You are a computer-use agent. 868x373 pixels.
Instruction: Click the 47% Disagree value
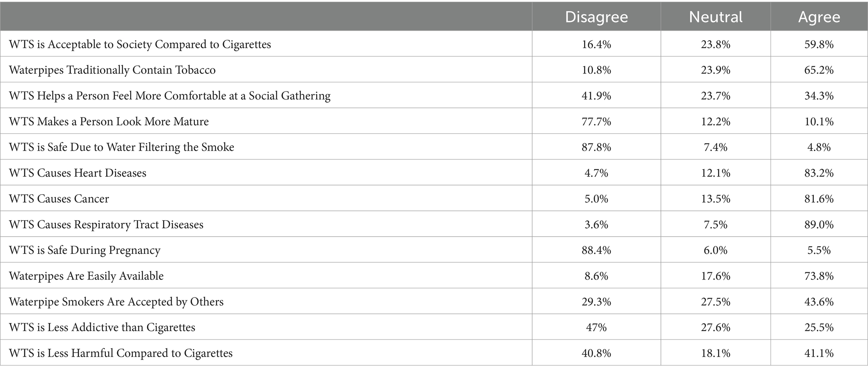coord(596,327)
